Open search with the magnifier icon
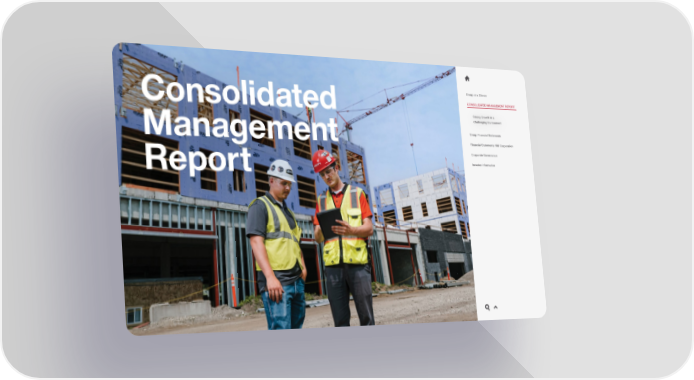The height and width of the screenshot is (380, 694). 487,307
